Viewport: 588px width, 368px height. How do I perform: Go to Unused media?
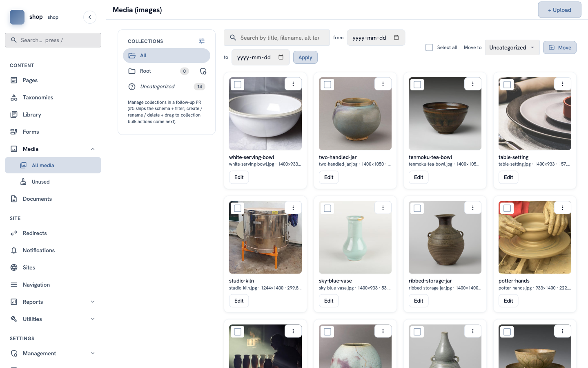tap(53, 182)
